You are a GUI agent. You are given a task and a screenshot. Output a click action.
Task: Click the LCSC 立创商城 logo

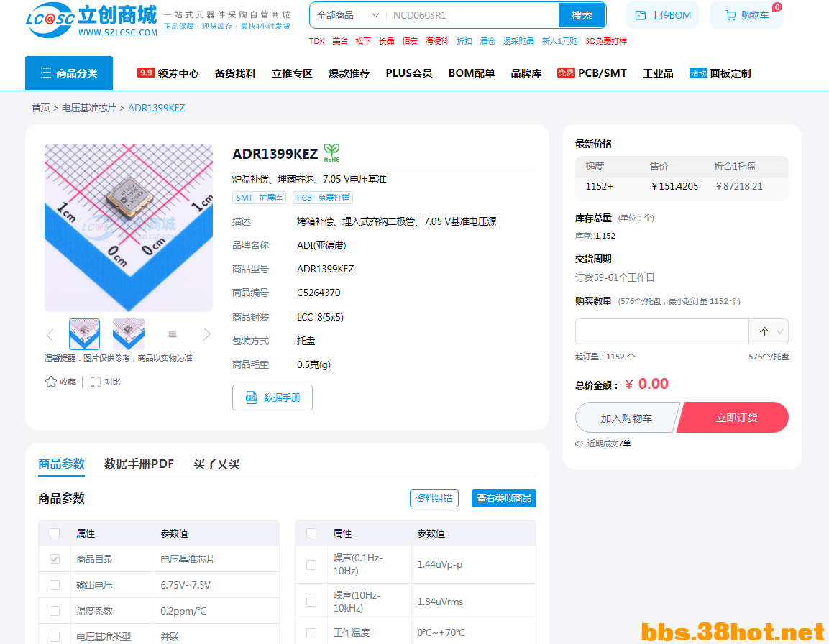(91, 20)
